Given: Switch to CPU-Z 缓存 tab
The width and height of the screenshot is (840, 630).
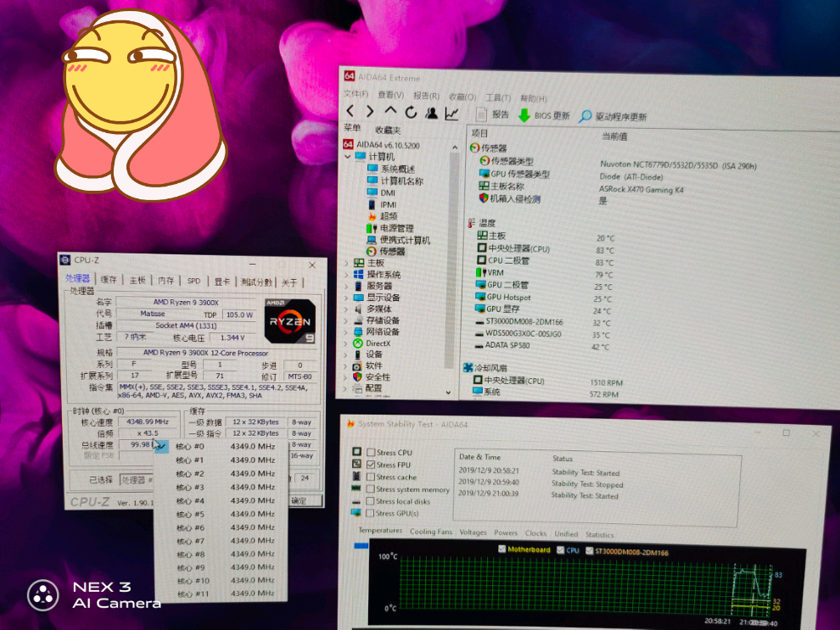Looking at the screenshot, I should pyautogui.click(x=109, y=280).
